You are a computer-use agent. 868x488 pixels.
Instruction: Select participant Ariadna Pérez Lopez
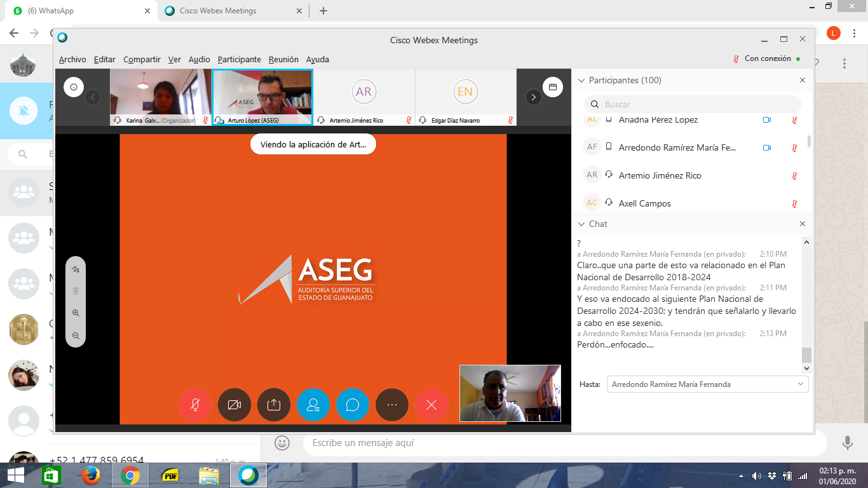[x=658, y=119]
